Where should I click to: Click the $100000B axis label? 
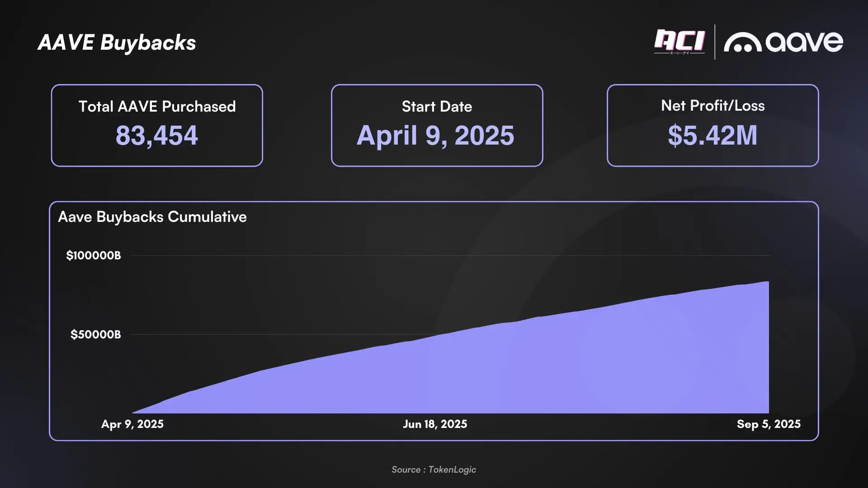(x=94, y=255)
